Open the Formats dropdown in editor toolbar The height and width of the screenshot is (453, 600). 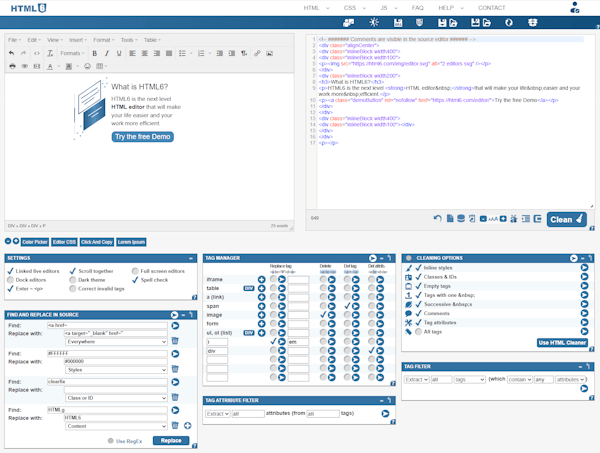(x=72, y=54)
